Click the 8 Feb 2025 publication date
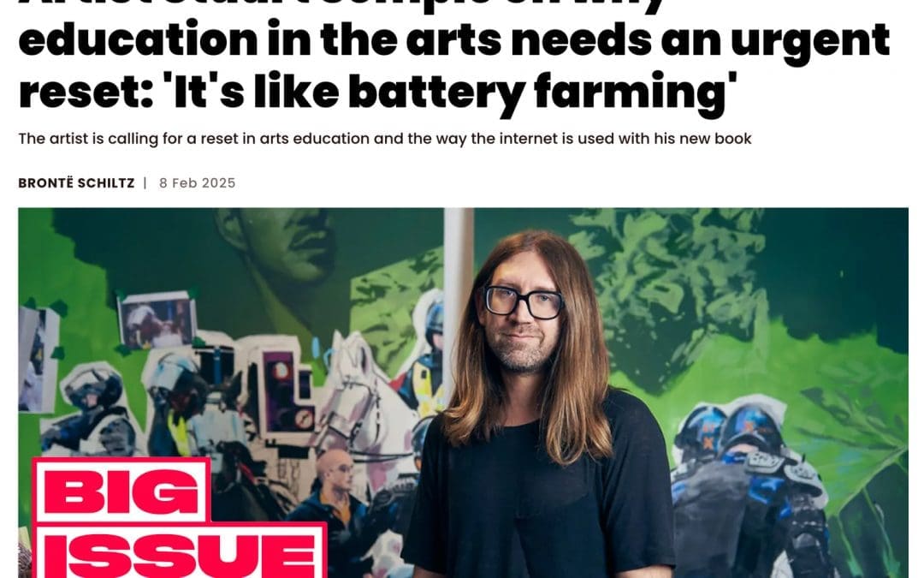The height and width of the screenshot is (578, 924). pos(197,183)
